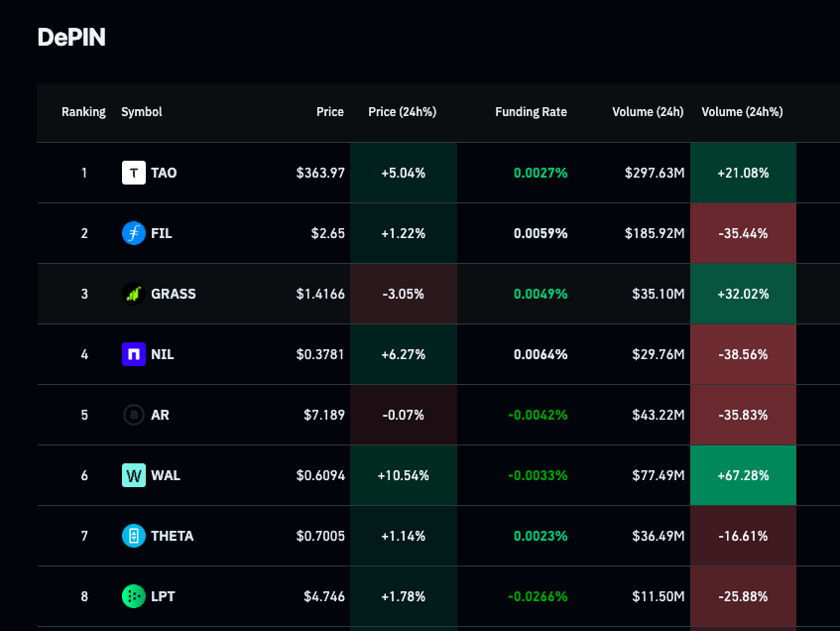Image resolution: width=840 pixels, height=631 pixels.
Task: Click volume $77.49M
Action: [659, 475]
